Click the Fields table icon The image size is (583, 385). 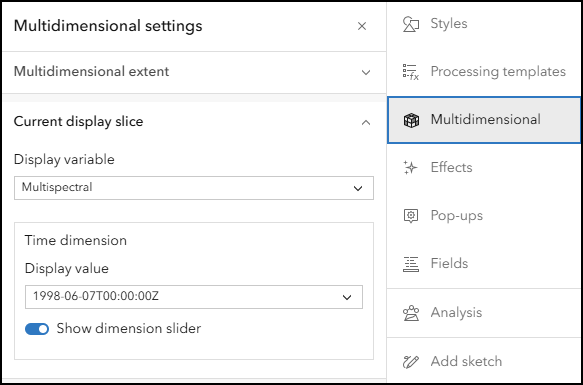(411, 264)
